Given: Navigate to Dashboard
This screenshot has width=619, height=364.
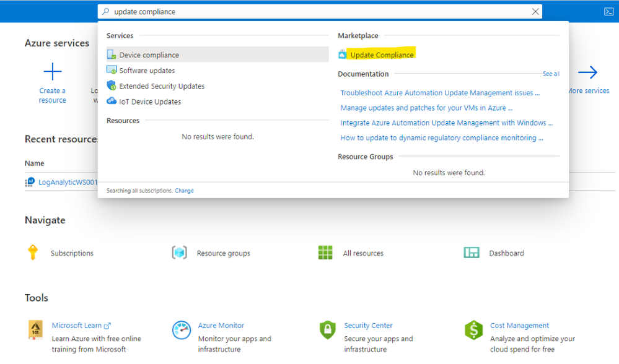Looking at the screenshot, I should (506, 253).
